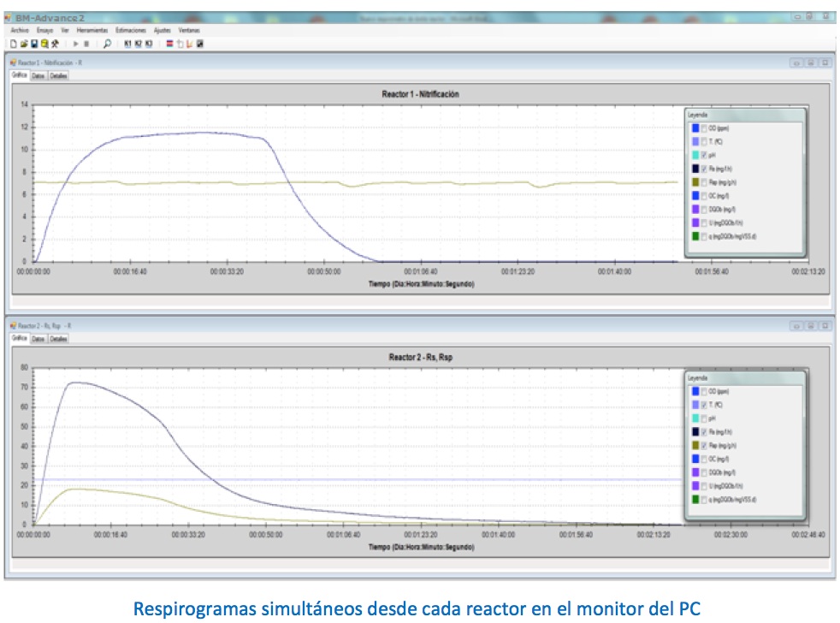
Task: Click the Open folder toolbar icon
Action: [x=24, y=44]
